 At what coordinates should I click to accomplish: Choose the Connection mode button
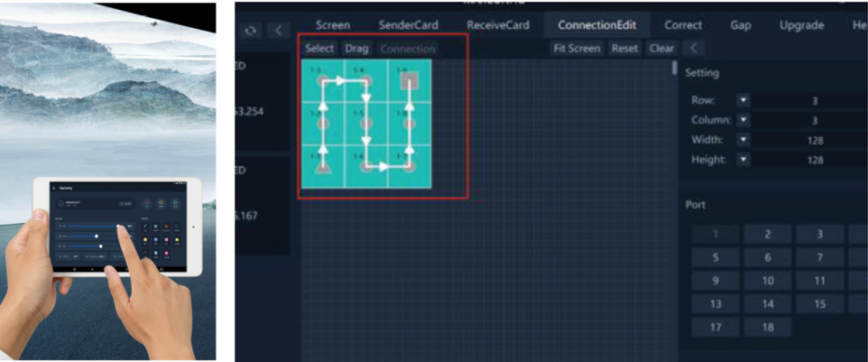(408, 49)
